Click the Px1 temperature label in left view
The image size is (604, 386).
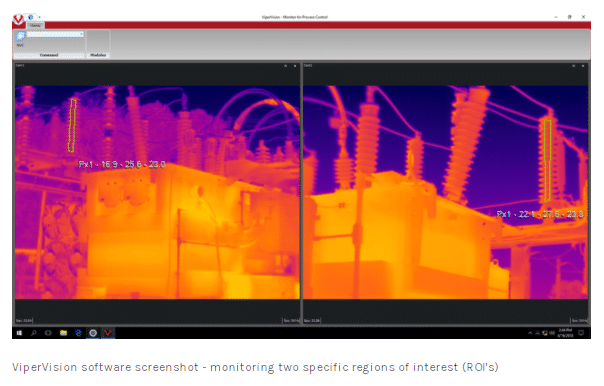(x=122, y=164)
